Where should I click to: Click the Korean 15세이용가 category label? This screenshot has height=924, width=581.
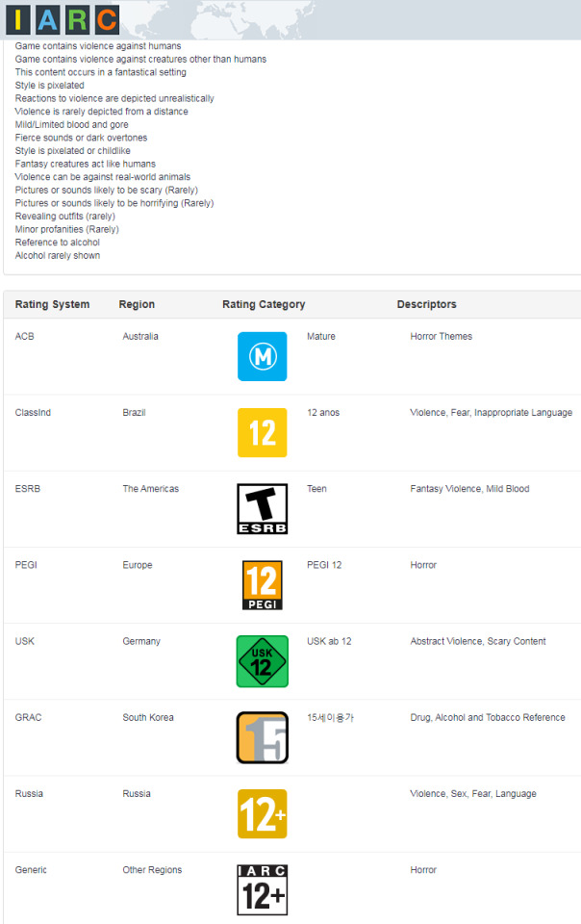(330, 717)
